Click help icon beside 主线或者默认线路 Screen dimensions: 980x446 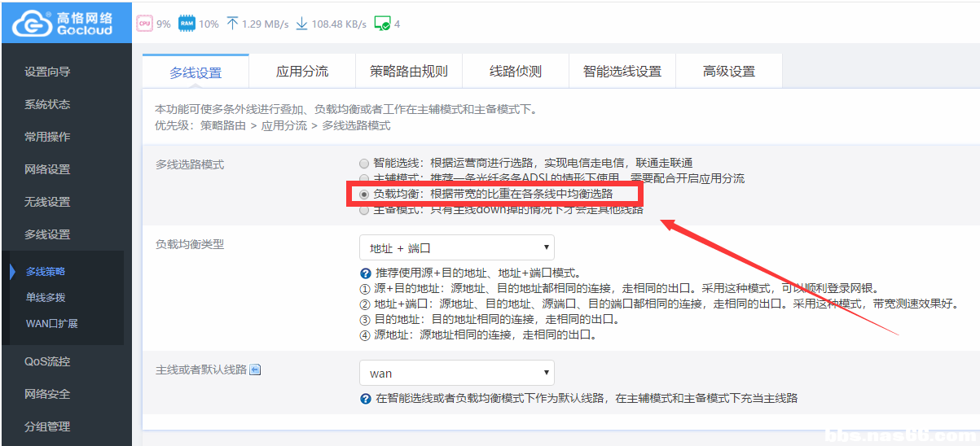(254, 369)
